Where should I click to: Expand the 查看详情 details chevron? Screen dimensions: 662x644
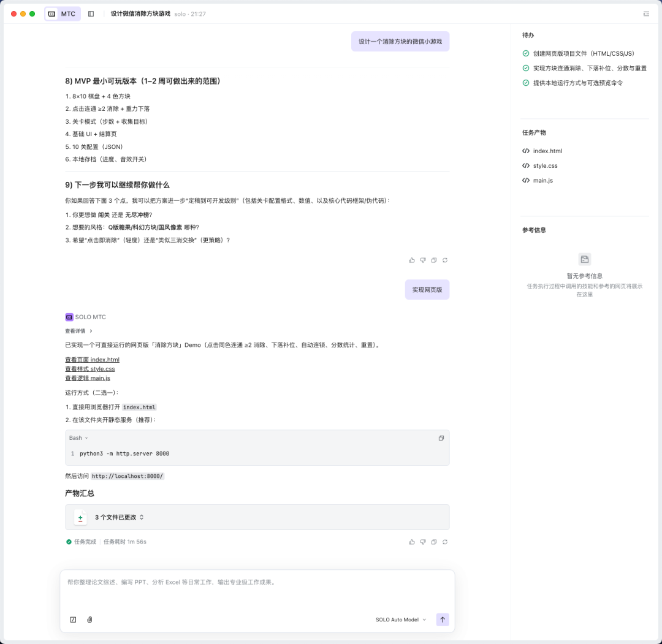91,331
